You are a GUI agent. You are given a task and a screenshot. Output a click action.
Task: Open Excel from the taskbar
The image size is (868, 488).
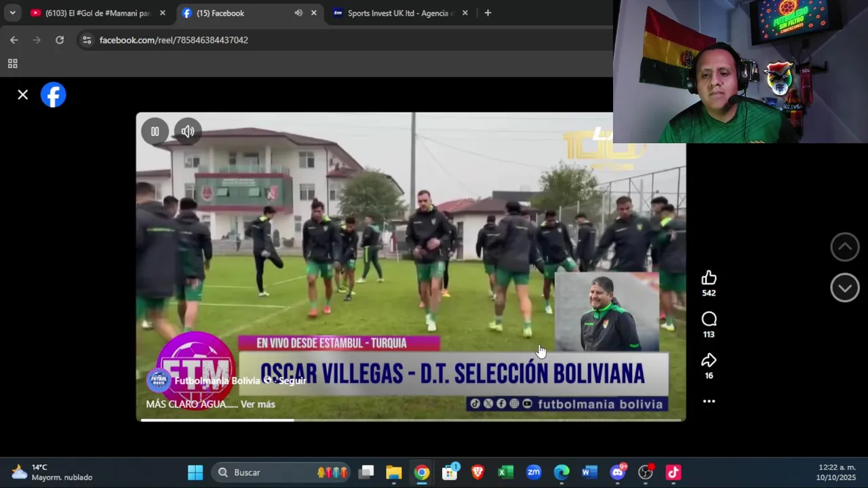505,472
